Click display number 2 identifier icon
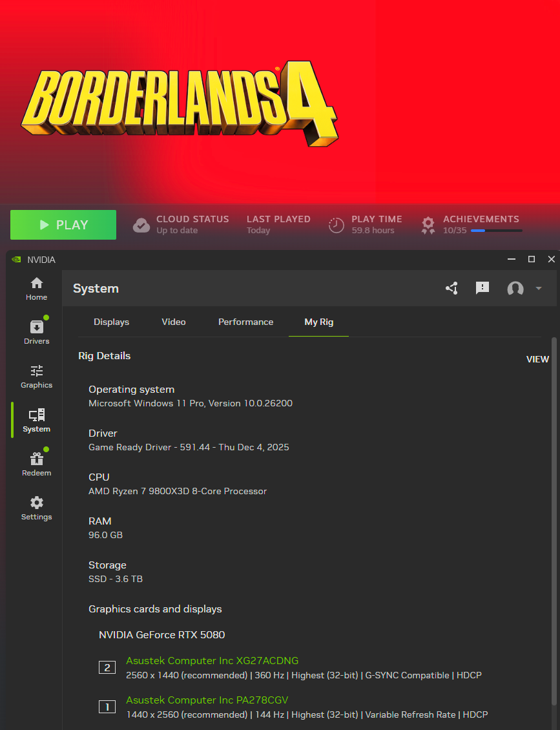The height and width of the screenshot is (730, 560). [x=107, y=667]
